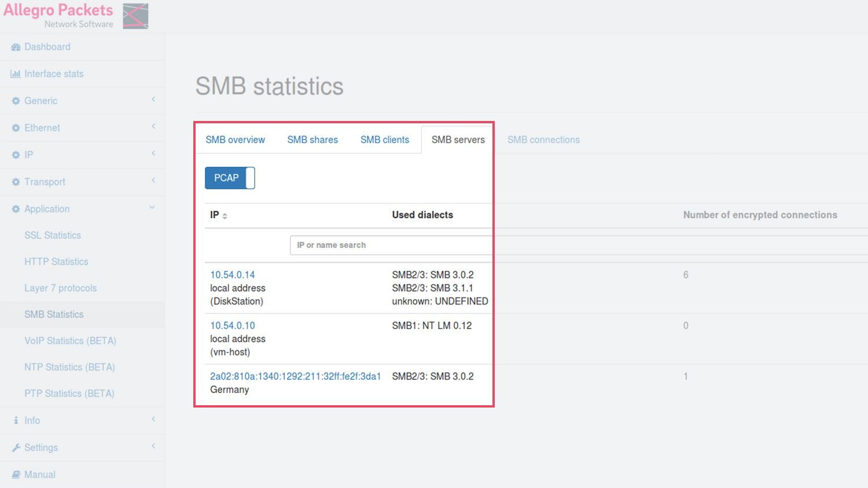This screenshot has width=868, height=488.
Task: Click the Allegro Packets logo icon
Action: click(135, 16)
